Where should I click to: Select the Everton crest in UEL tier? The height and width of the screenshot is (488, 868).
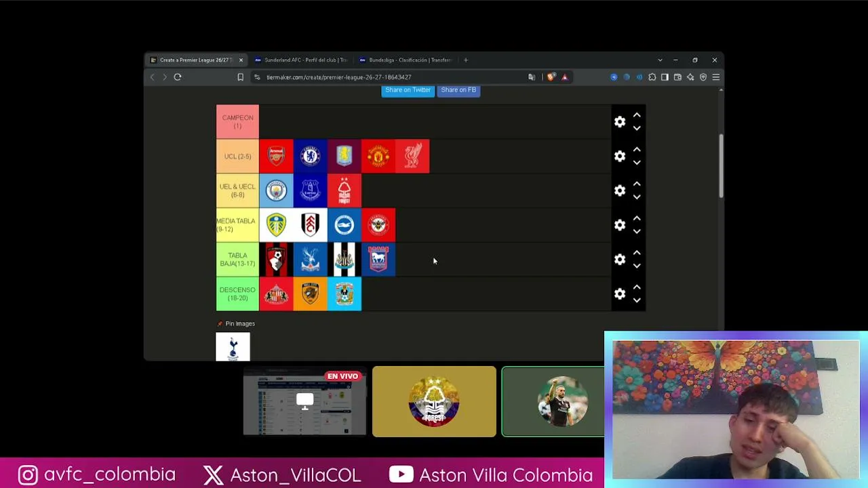pyautogui.click(x=310, y=190)
